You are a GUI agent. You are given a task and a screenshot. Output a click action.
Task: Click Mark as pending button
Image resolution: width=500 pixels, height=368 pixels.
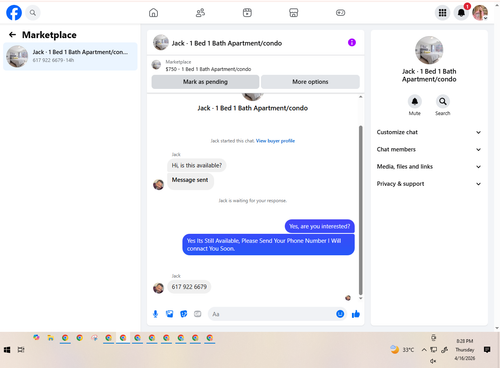pos(205,82)
